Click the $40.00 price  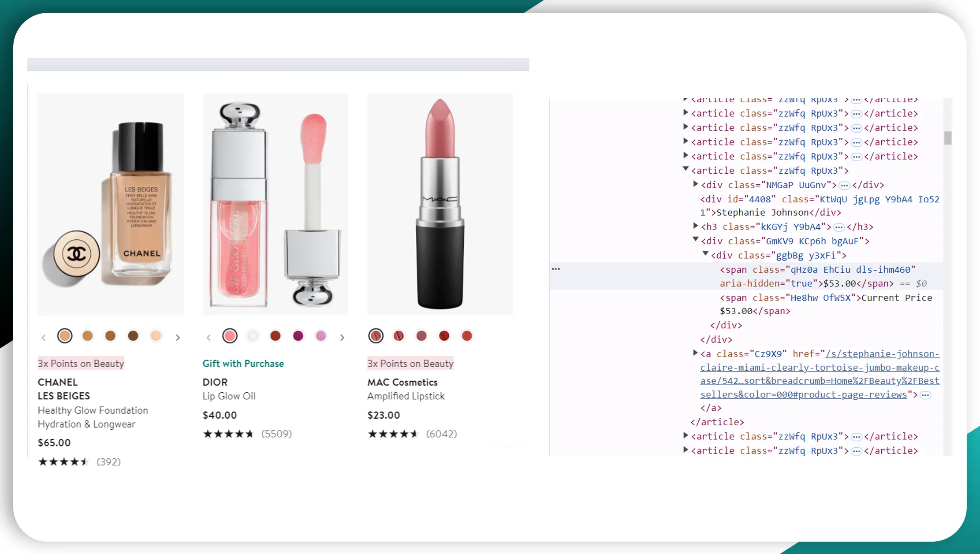[x=220, y=415]
